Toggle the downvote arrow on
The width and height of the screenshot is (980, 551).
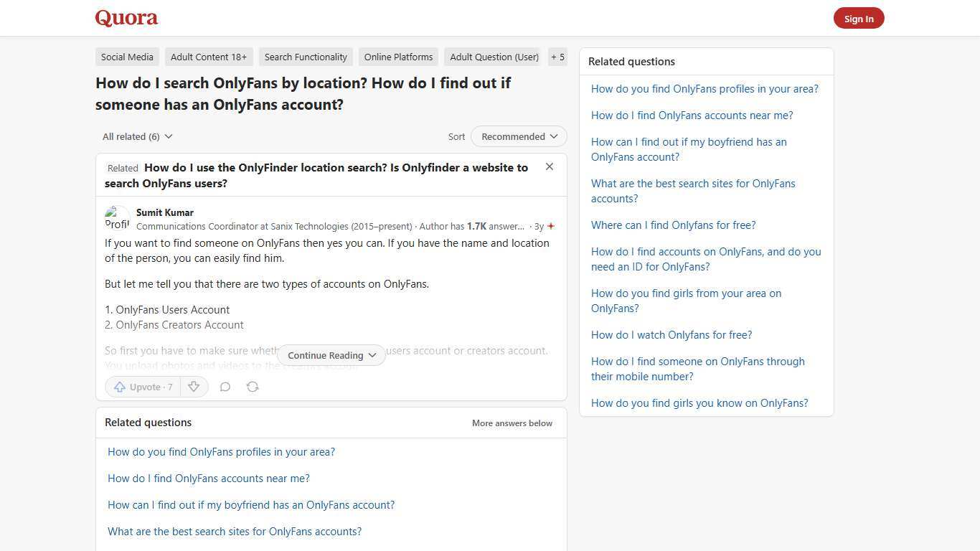coord(194,387)
